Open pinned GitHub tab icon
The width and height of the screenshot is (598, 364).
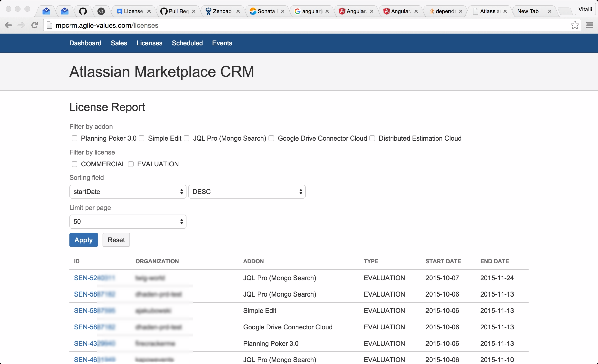click(x=83, y=11)
